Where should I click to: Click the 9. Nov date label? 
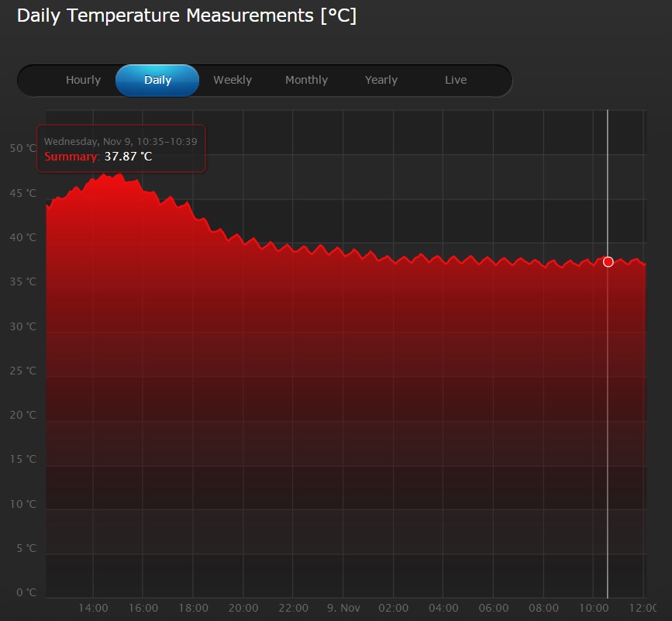click(x=343, y=608)
